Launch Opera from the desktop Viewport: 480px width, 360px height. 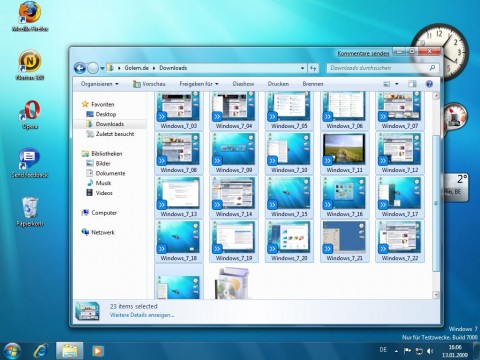pos(30,114)
